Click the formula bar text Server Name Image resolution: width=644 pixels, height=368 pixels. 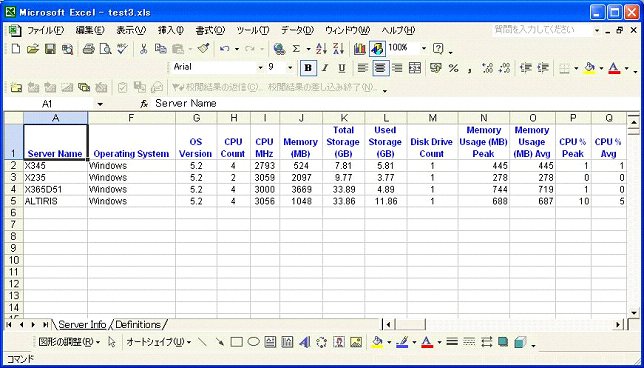pyautogui.click(x=186, y=104)
